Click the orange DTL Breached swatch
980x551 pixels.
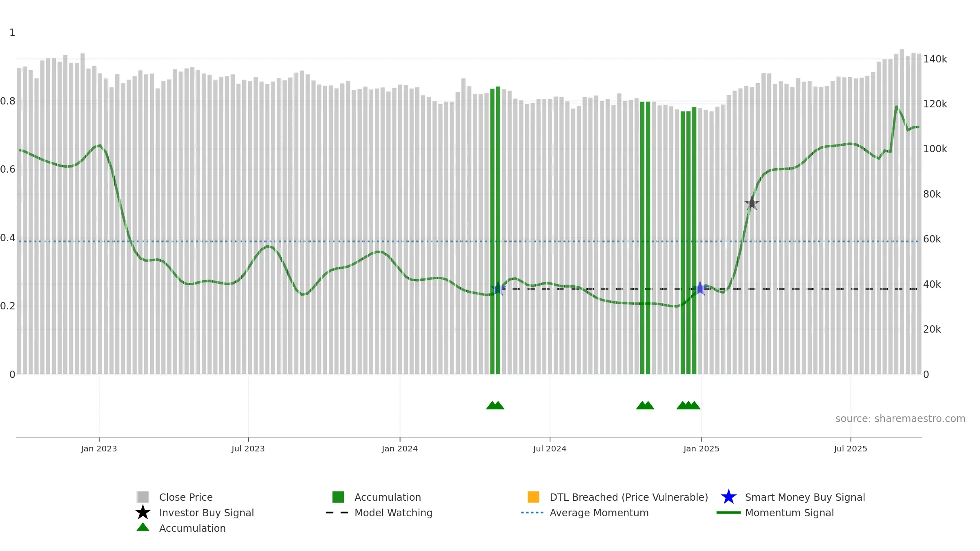pos(533,497)
